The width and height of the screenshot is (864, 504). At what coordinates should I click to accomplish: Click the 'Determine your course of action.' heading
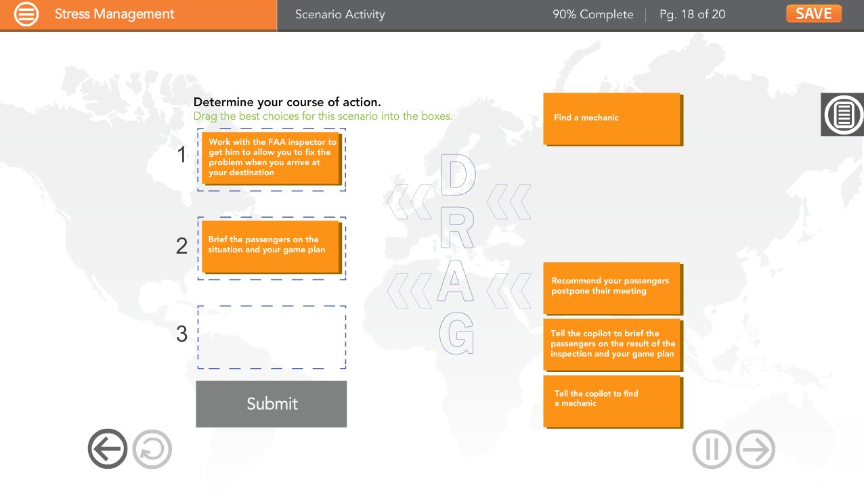point(287,102)
